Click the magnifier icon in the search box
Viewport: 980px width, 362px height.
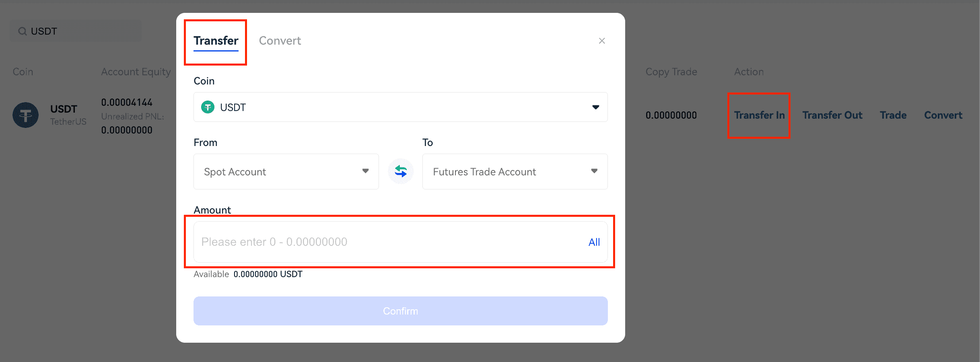coord(23,31)
